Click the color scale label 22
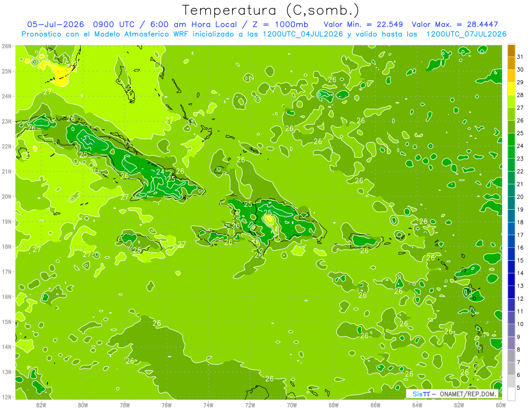 point(520,172)
